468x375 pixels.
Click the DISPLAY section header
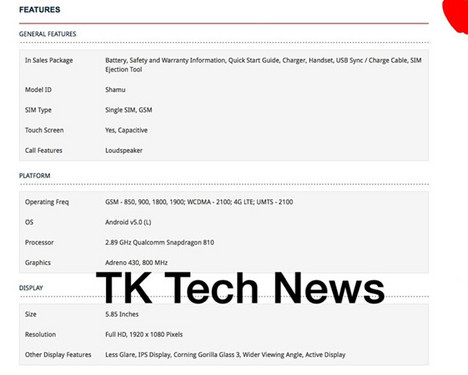point(31,288)
